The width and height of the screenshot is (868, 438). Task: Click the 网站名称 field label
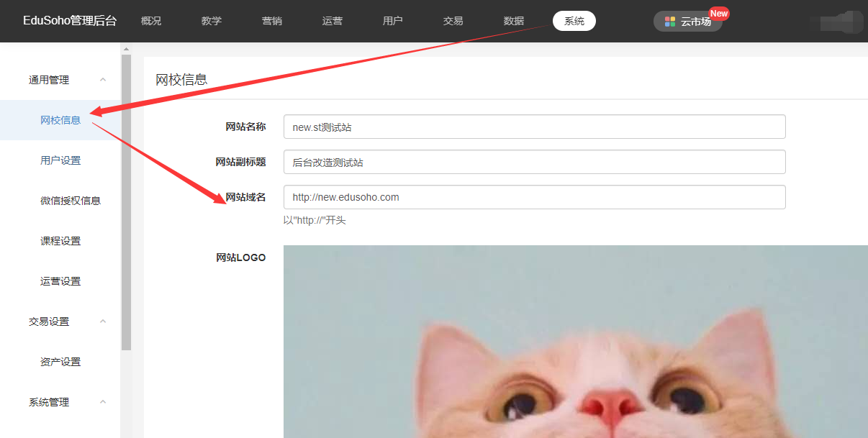point(245,127)
